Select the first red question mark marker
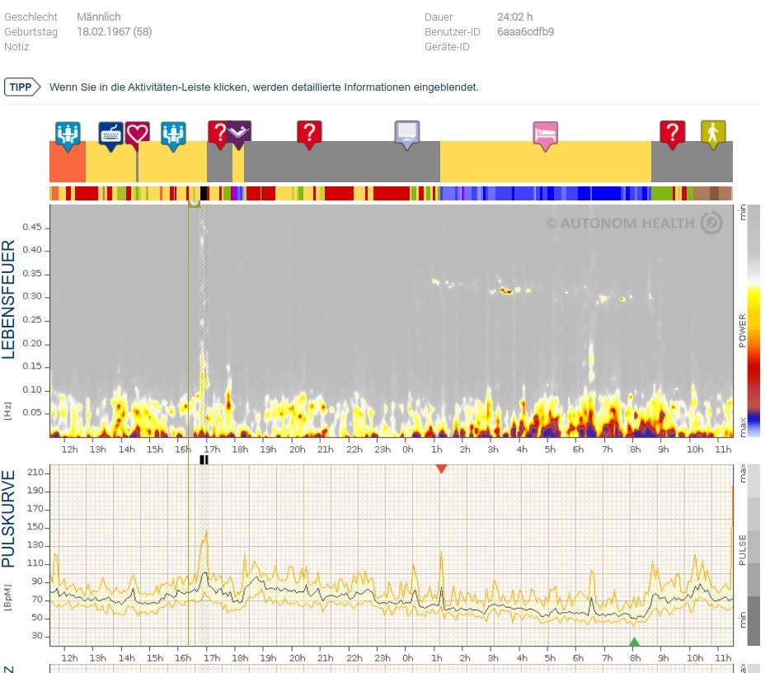Viewport: 784px width, 673px height. pyautogui.click(x=218, y=132)
